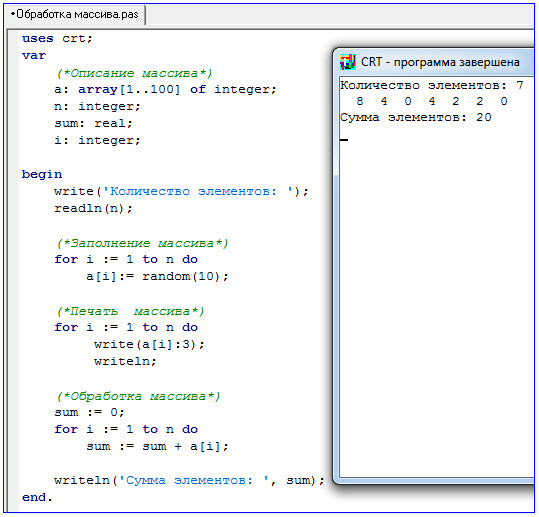Viewport: 539px width, 517px height.
Task: Click the blinking cursor in CRT console
Action: pyautogui.click(x=344, y=140)
